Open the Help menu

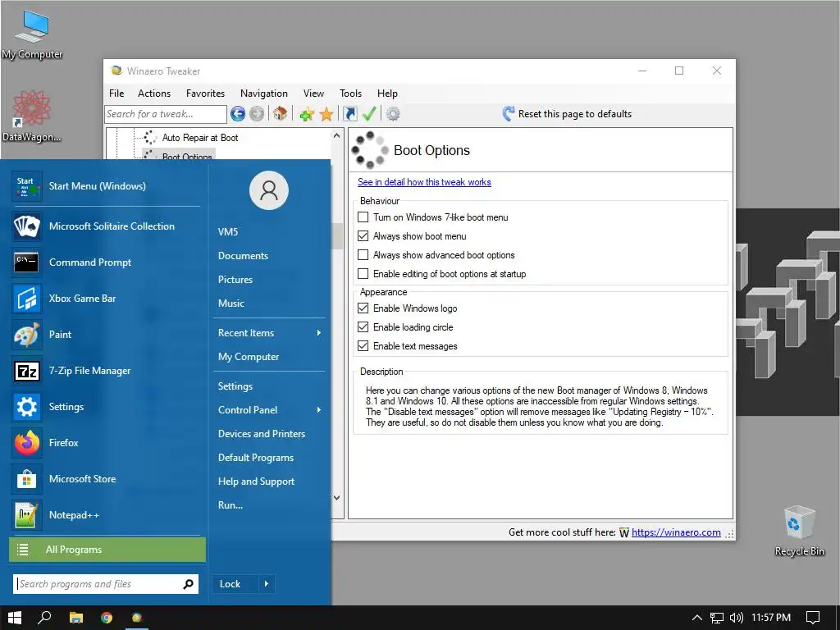[x=387, y=94]
